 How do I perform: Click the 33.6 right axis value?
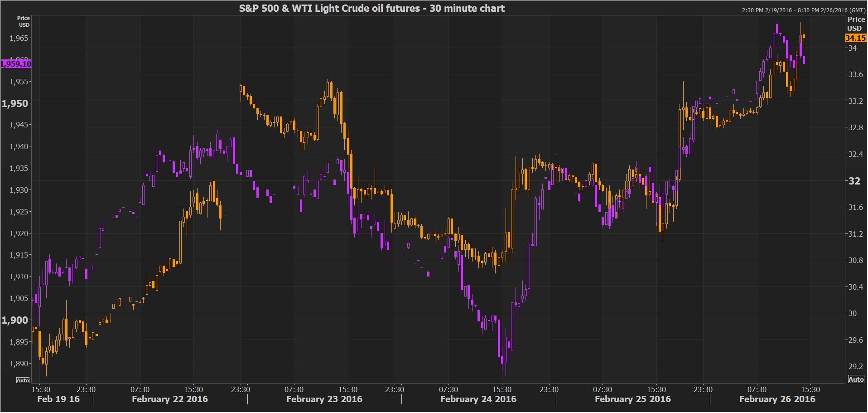click(856, 74)
